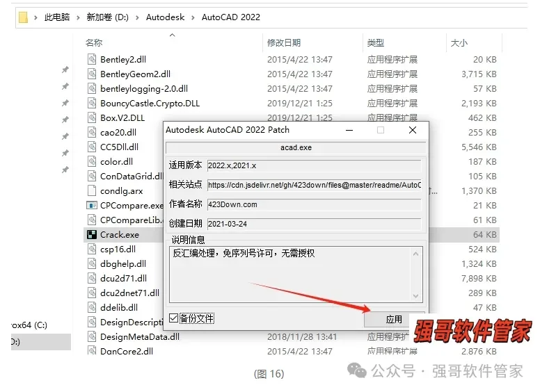Sort files by 修改日期 column header
Screen dimensions: 540x392
[x=284, y=42]
